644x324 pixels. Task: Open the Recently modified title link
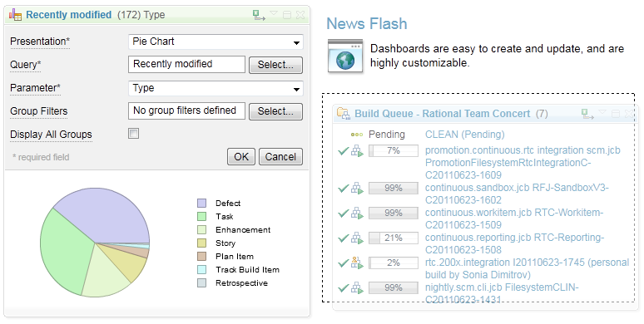(68, 15)
